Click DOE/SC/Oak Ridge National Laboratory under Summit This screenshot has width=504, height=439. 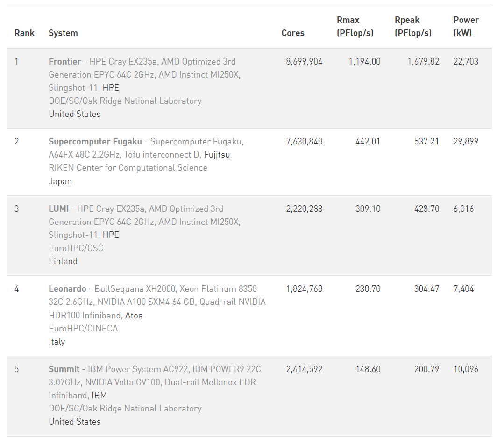click(125, 409)
